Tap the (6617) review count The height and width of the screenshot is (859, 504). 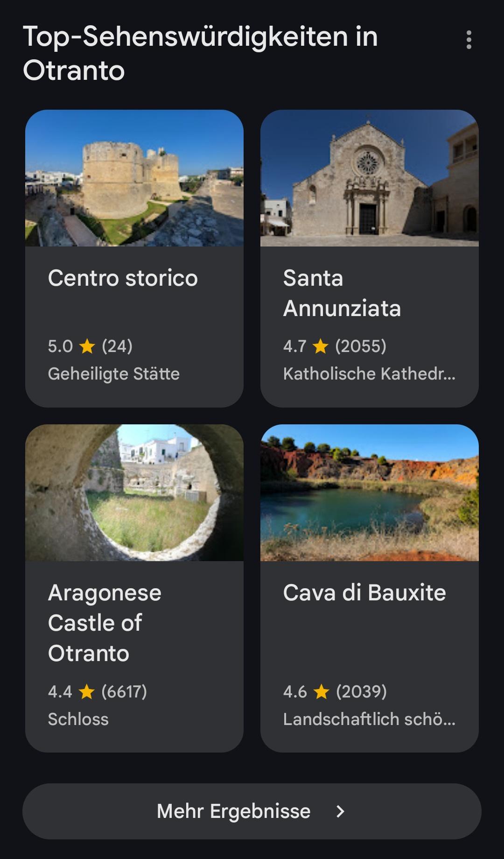coord(124,692)
